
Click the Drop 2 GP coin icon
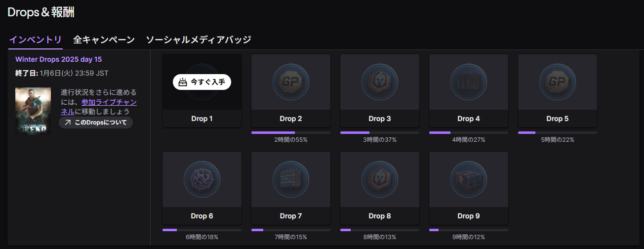[290, 82]
